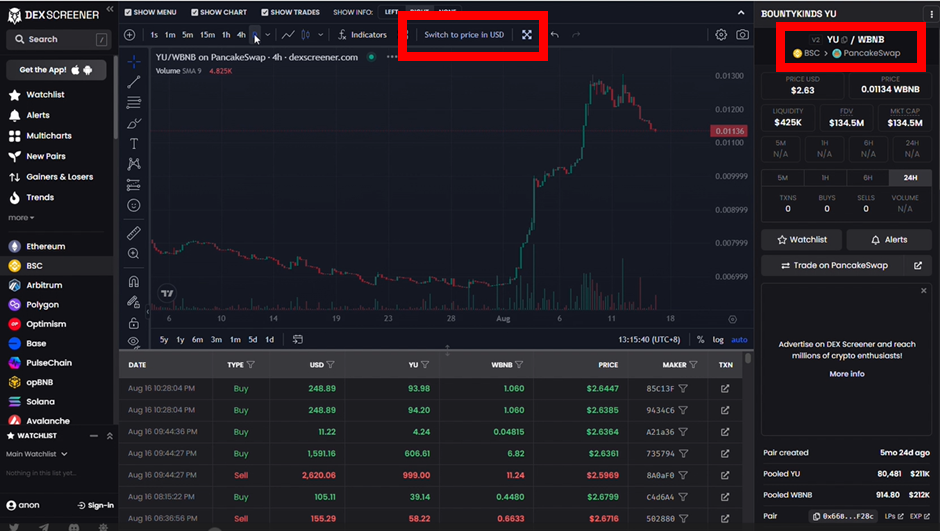Toggle log scale on chart
The height and width of the screenshot is (531, 940).
click(x=718, y=340)
